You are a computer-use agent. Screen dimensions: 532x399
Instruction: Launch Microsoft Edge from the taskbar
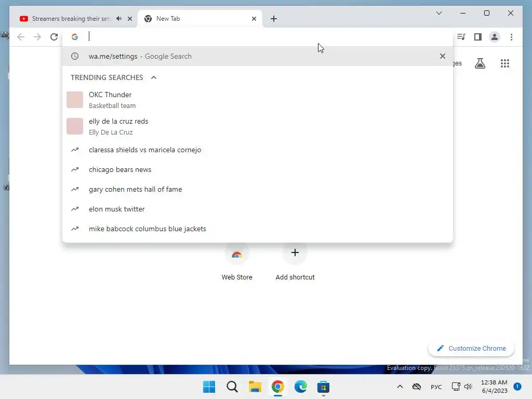pyautogui.click(x=301, y=387)
